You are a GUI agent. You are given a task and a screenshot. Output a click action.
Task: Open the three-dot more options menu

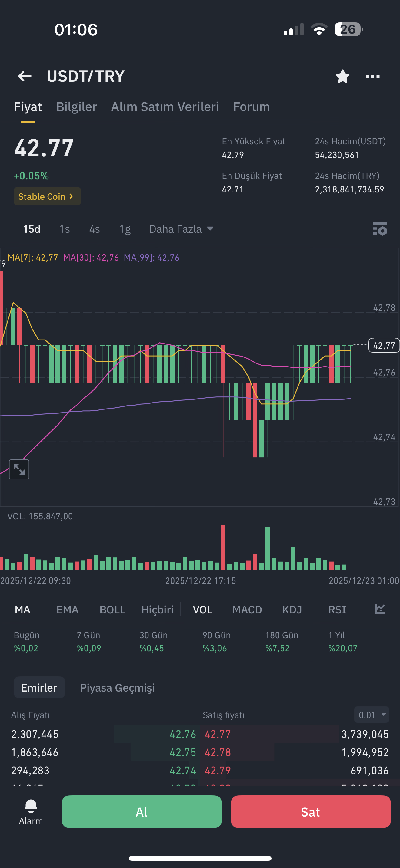373,76
